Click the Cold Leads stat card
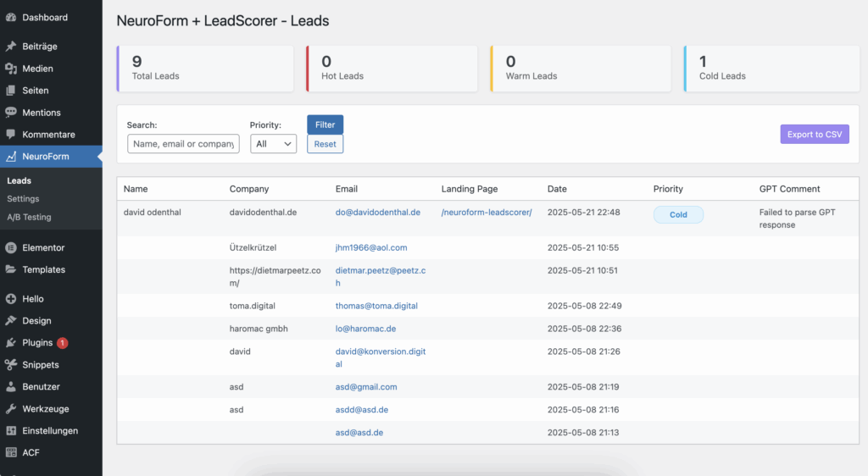 coord(771,69)
